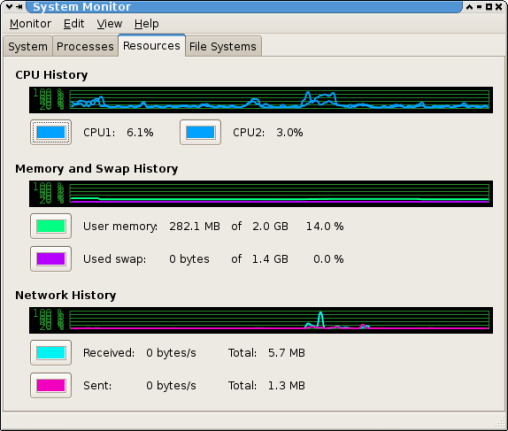Click the Memory and Swap History graph
This screenshot has height=431, width=508.
tap(261, 194)
